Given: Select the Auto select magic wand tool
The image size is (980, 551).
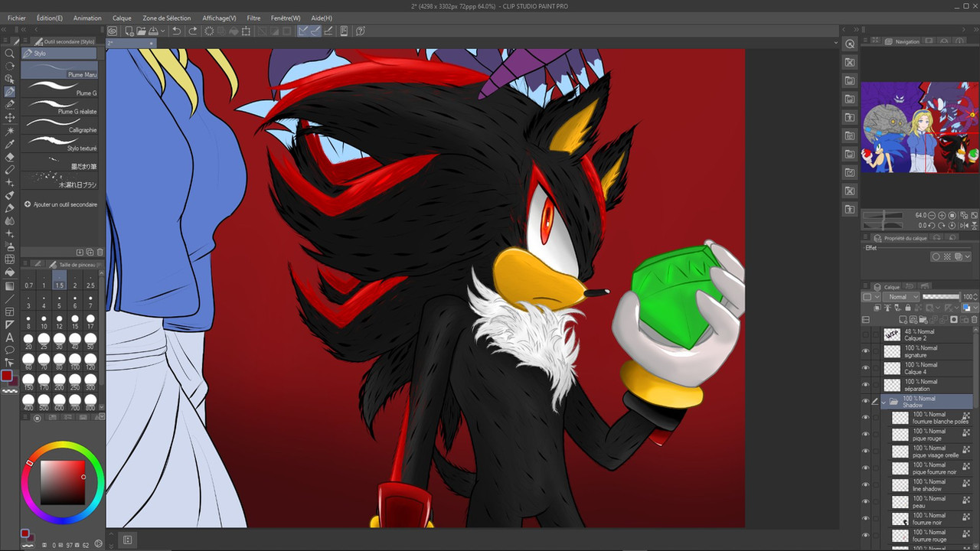Looking at the screenshot, I should (x=10, y=131).
